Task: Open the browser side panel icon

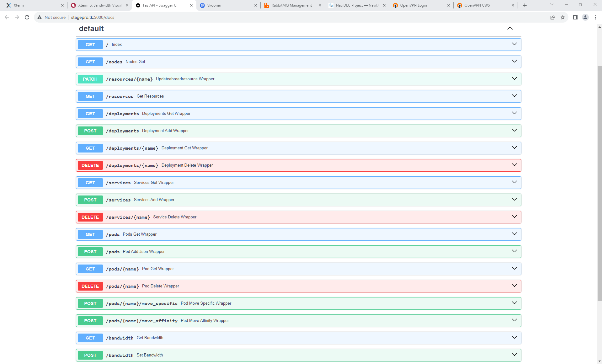Action: [575, 17]
